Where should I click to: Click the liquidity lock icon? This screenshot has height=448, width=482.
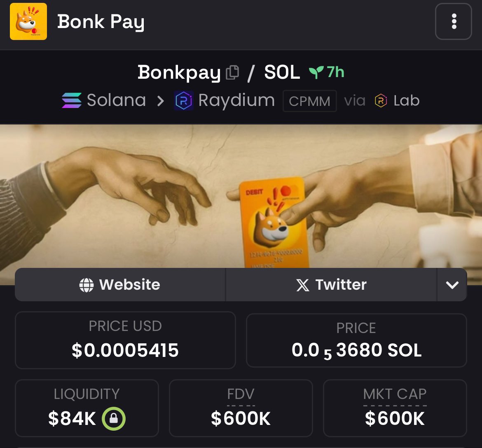pos(114,418)
